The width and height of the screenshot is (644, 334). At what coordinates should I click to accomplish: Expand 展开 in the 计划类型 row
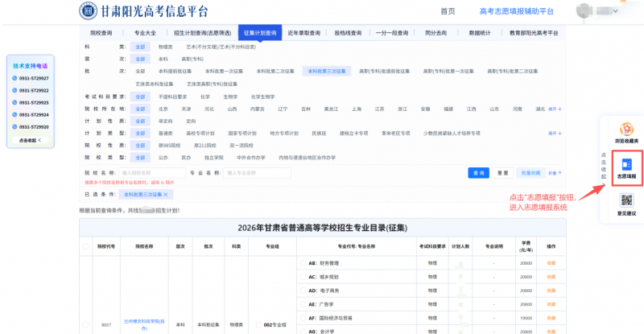tap(555, 133)
